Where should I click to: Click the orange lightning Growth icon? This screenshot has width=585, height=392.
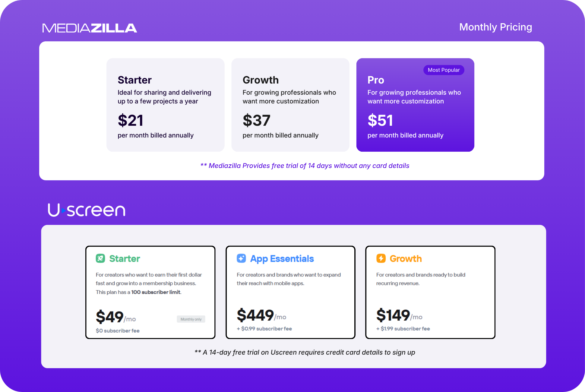[381, 258]
